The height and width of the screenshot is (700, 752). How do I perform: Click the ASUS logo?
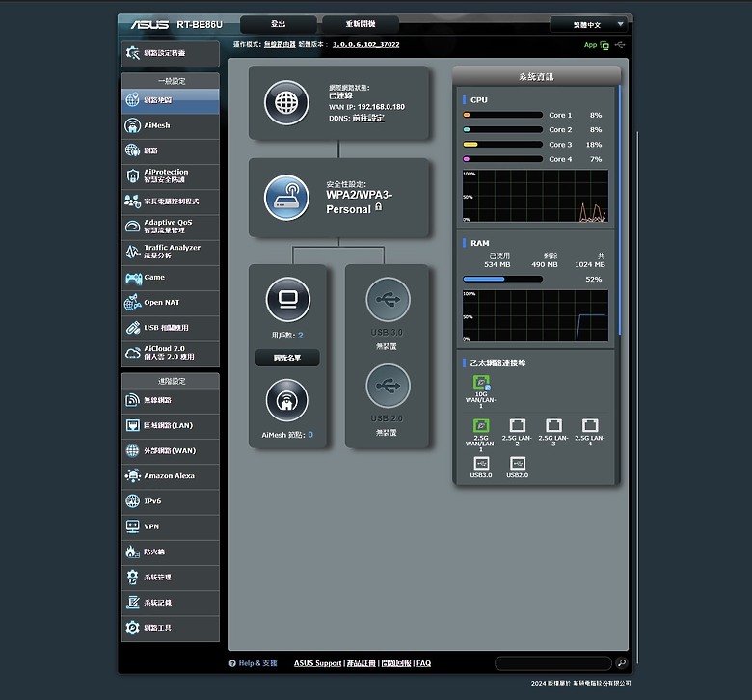tap(149, 24)
